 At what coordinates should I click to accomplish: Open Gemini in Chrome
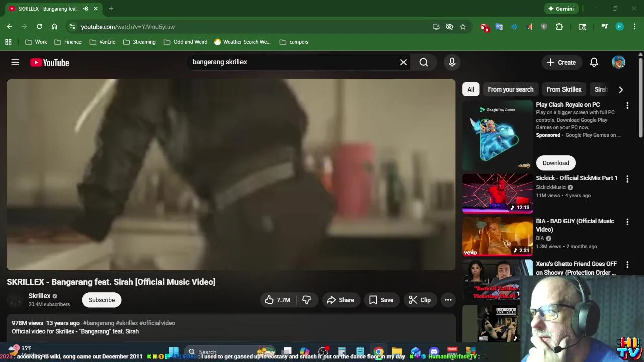point(561,9)
